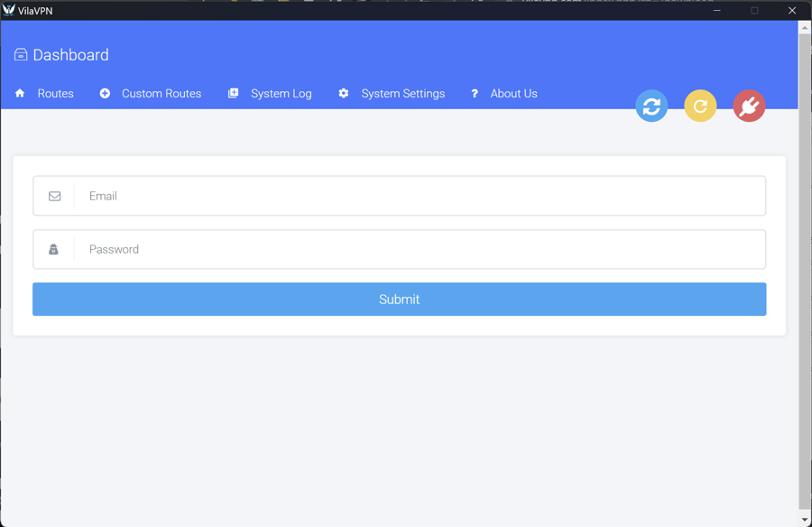Click the envelope icon in Email field

point(54,196)
